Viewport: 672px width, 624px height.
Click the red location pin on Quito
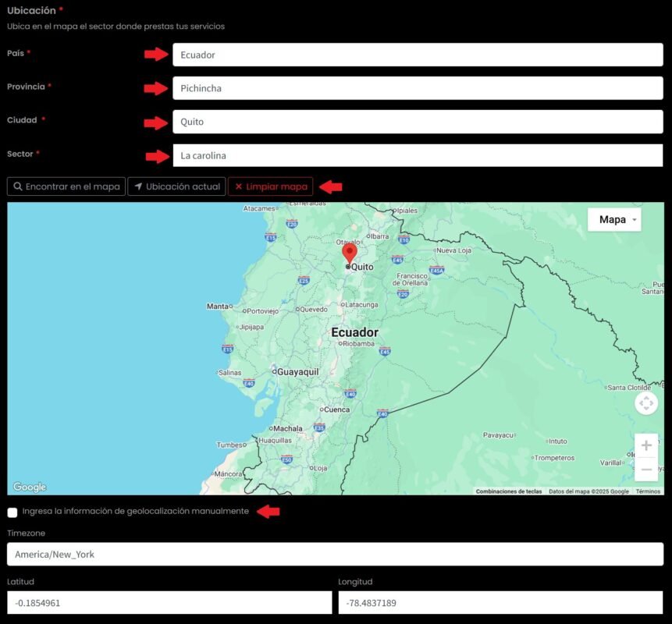(349, 253)
